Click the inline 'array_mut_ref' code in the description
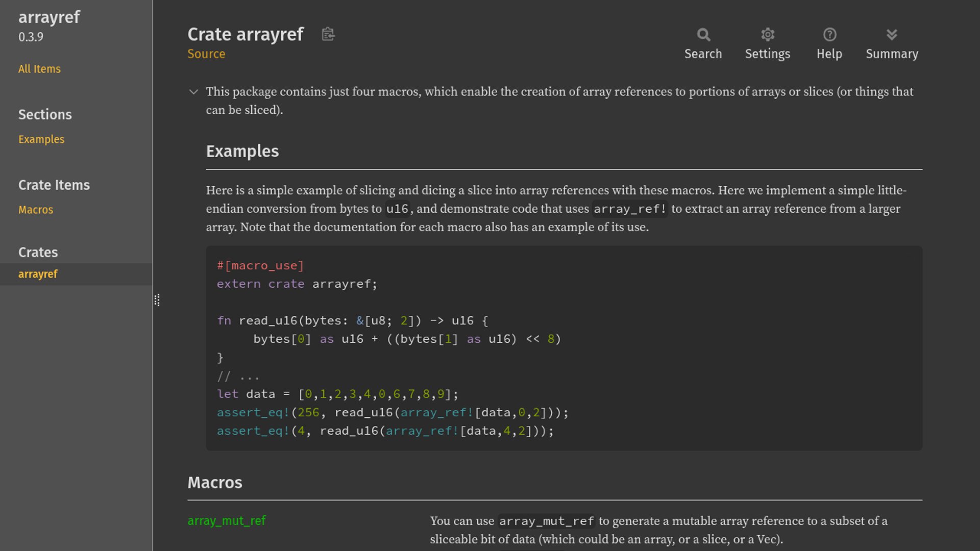 547,521
